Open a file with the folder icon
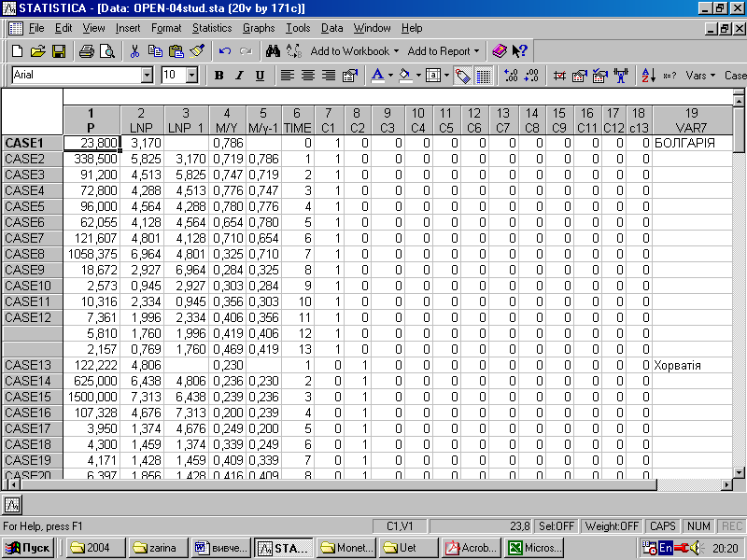Viewport: 747px width, 560px height. [37, 51]
